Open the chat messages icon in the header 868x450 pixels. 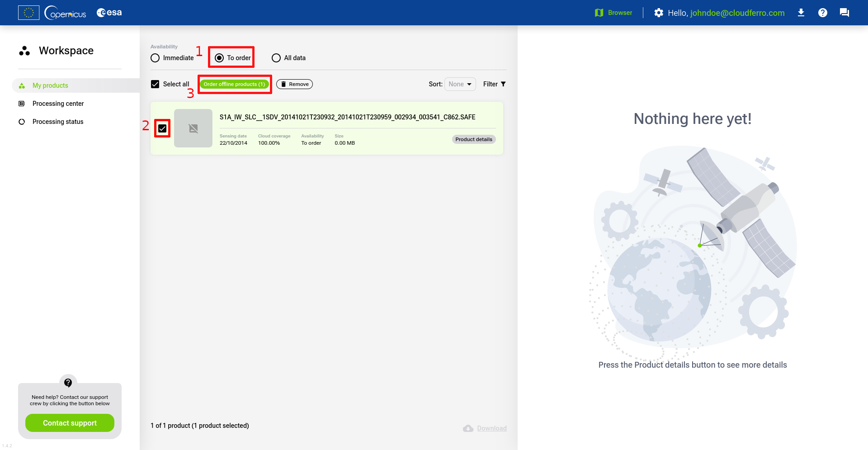pyautogui.click(x=844, y=13)
